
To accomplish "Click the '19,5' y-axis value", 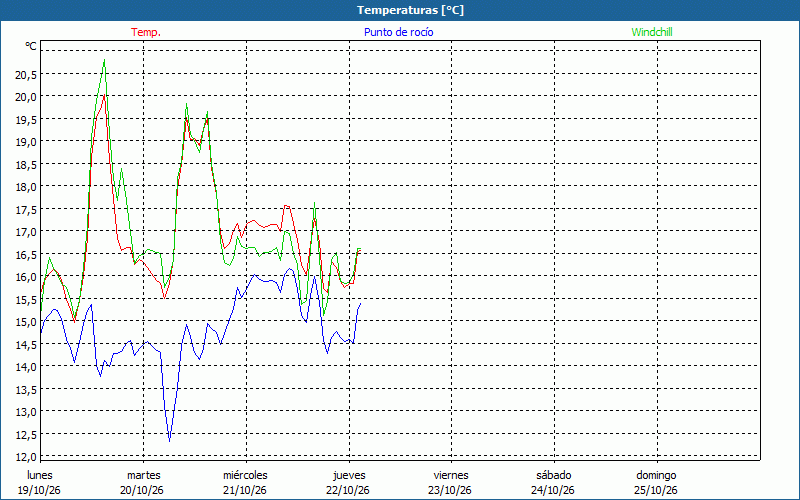I will (26, 119).
